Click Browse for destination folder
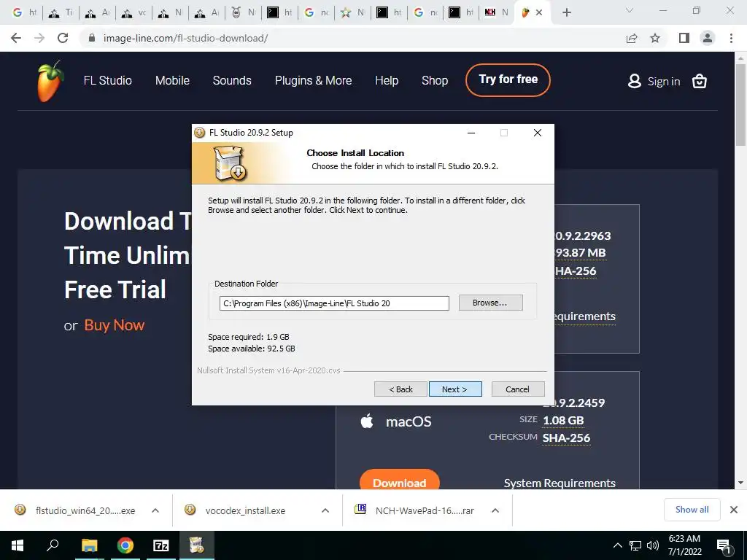 [x=491, y=303]
